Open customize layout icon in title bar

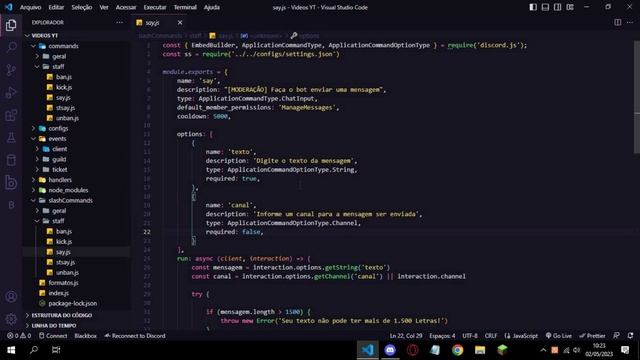point(570,7)
